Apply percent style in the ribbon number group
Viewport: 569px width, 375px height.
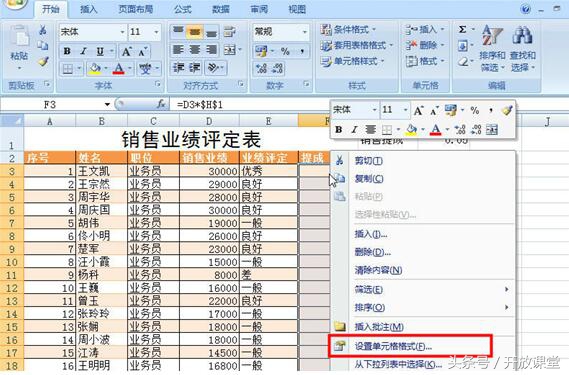pos(285,51)
